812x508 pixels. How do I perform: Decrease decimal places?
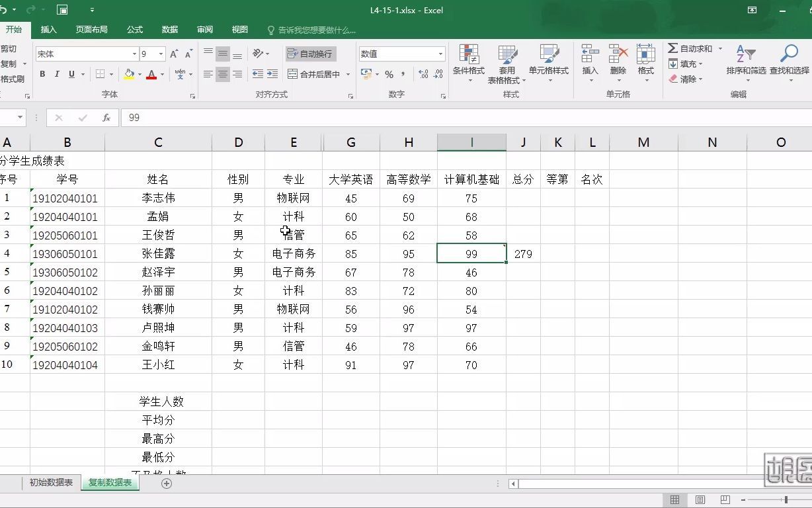pyautogui.click(x=438, y=74)
